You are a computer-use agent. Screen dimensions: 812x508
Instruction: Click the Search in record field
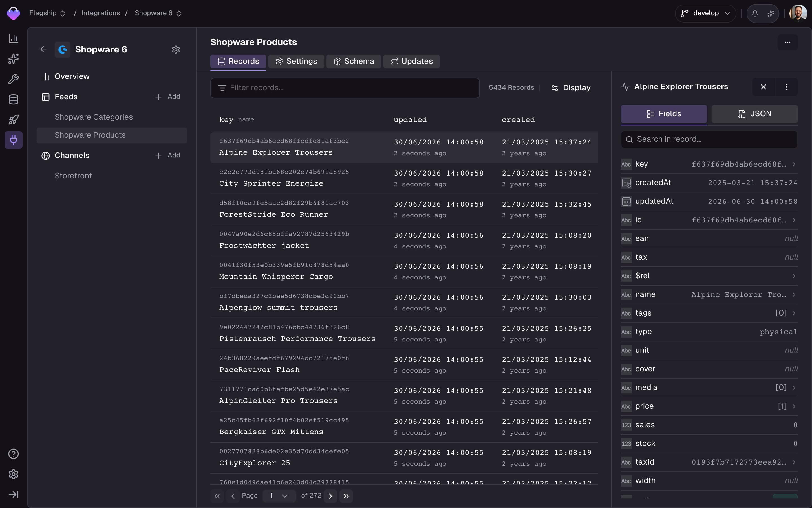pos(709,139)
